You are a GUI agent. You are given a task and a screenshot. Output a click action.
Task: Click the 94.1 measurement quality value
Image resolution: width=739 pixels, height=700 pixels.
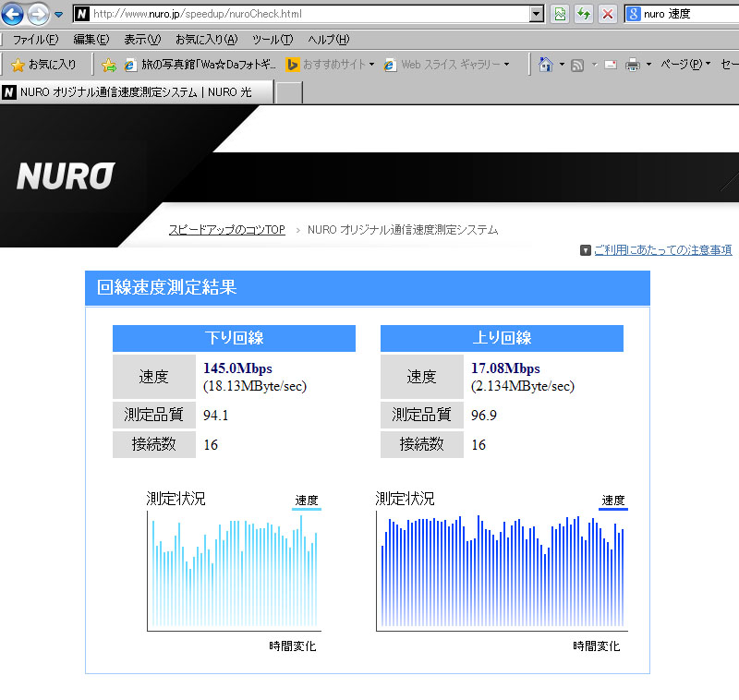[x=216, y=416]
